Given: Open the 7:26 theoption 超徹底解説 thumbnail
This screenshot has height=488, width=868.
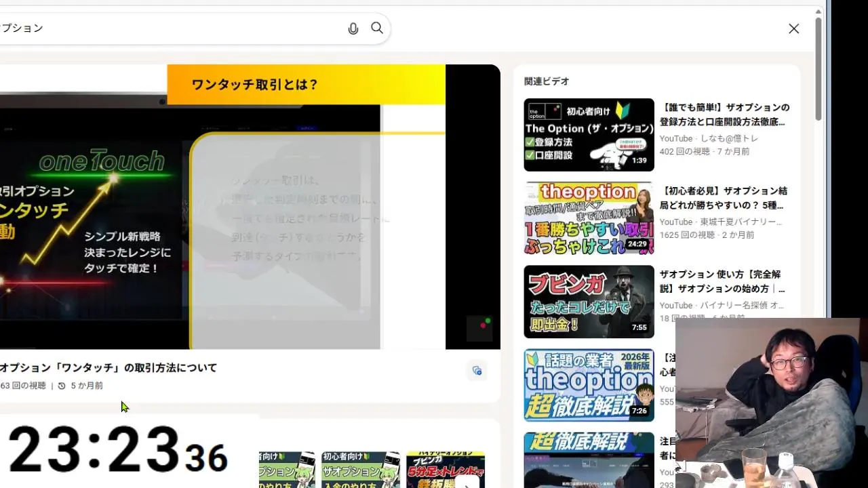Looking at the screenshot, I should click(589, 385).
